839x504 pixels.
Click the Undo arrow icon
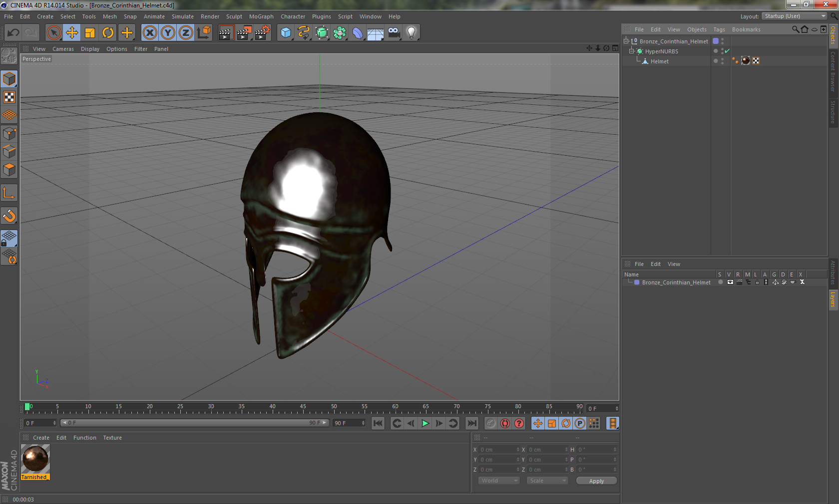(13, 33)
